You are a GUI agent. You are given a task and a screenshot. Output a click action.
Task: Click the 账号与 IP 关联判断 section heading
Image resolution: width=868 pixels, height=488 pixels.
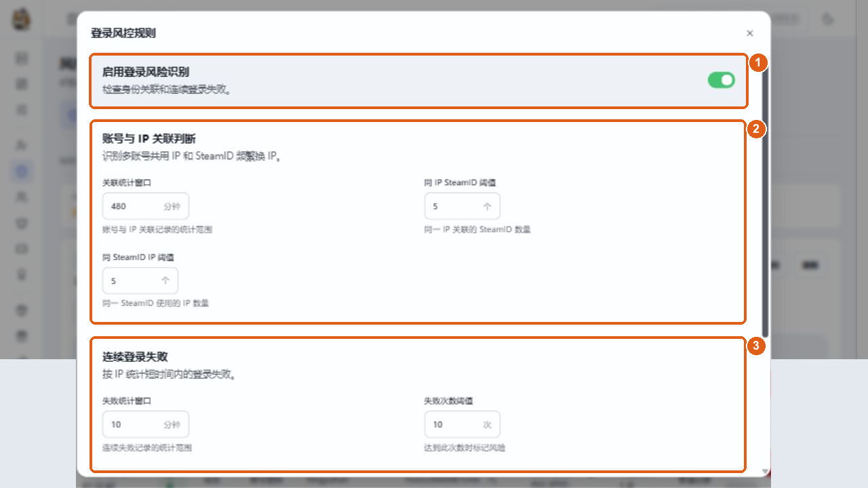click(149, 139)
